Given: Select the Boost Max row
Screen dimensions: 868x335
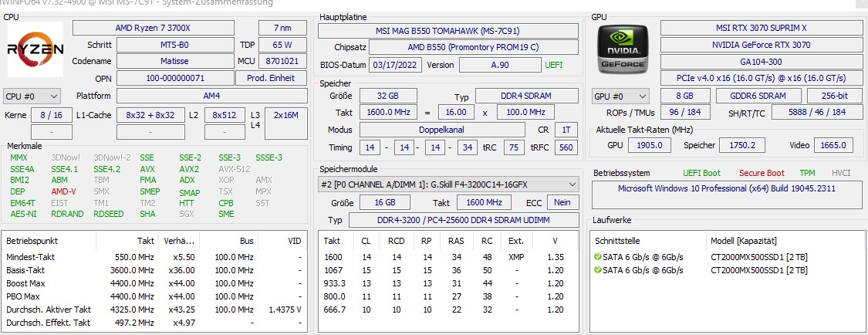Looking at the screenshot, I should (x=154, y=283).
